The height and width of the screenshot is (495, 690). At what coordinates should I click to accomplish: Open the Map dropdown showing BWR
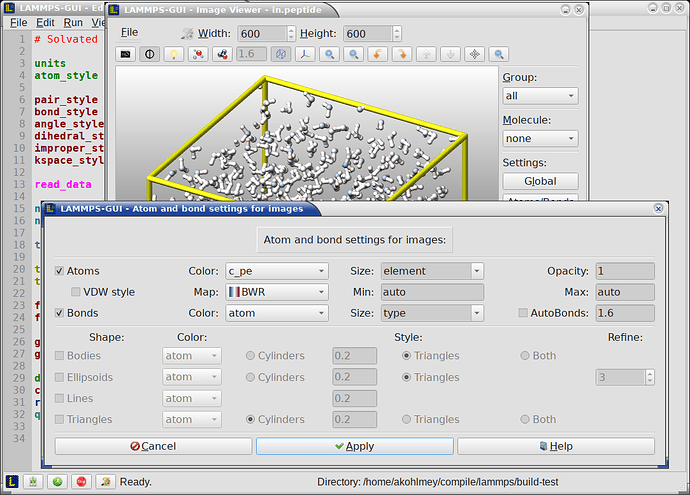[x=277, y=292]
